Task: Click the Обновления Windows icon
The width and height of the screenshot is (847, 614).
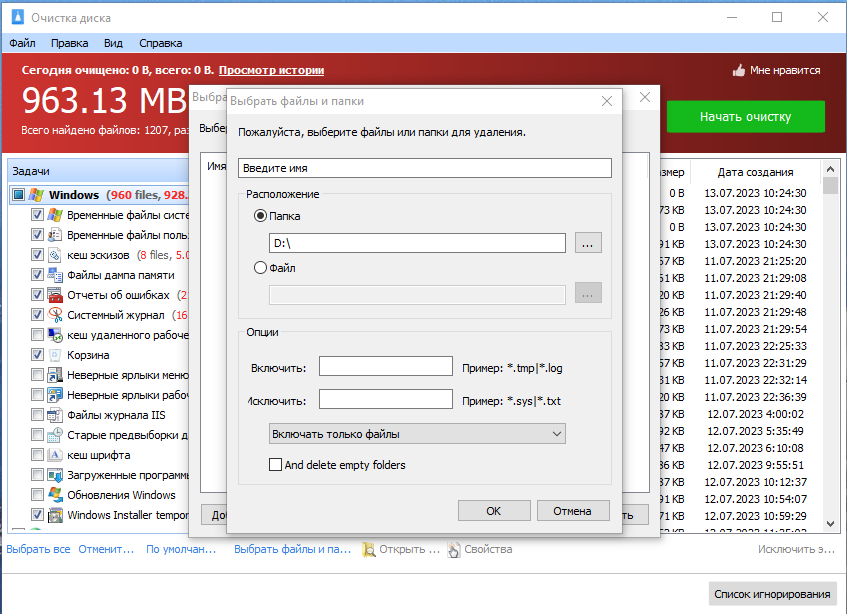Action: pos(55,495)
